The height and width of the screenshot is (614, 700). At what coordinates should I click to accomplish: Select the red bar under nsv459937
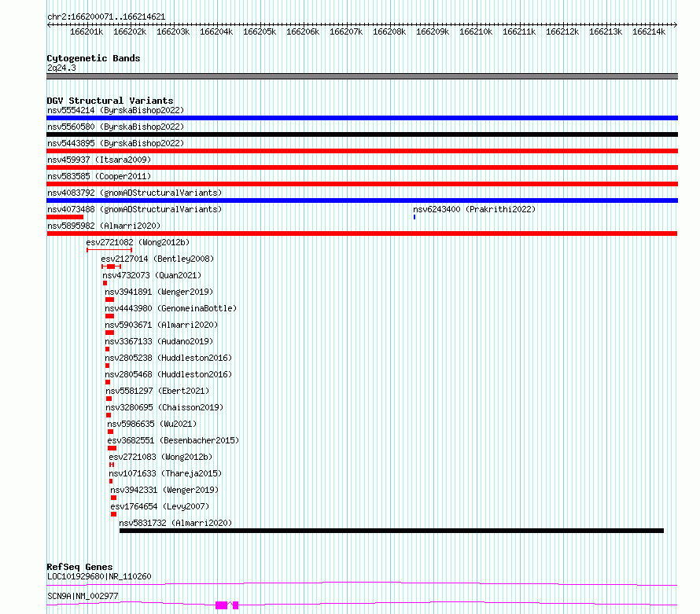coord(362,167)
